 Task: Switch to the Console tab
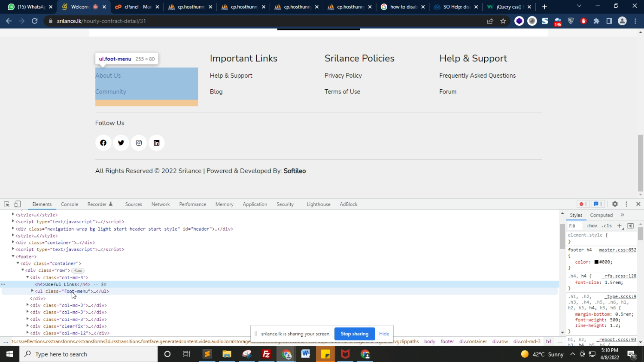pos(70,204)
